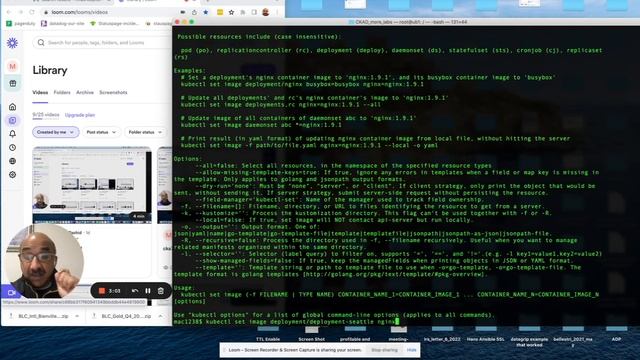Open the Folder status dropdown
The width and height of the screenshot is (640, 360).
pos(145,132)
